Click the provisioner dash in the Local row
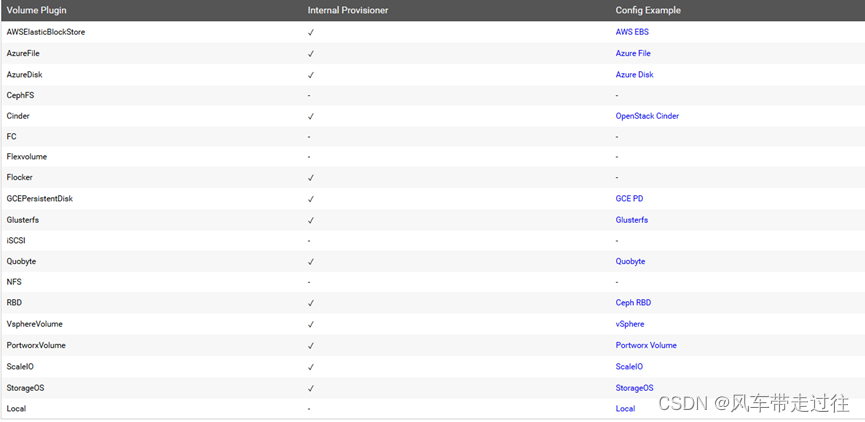The height and width of the screenshot is (422, 865). (309, 409)
